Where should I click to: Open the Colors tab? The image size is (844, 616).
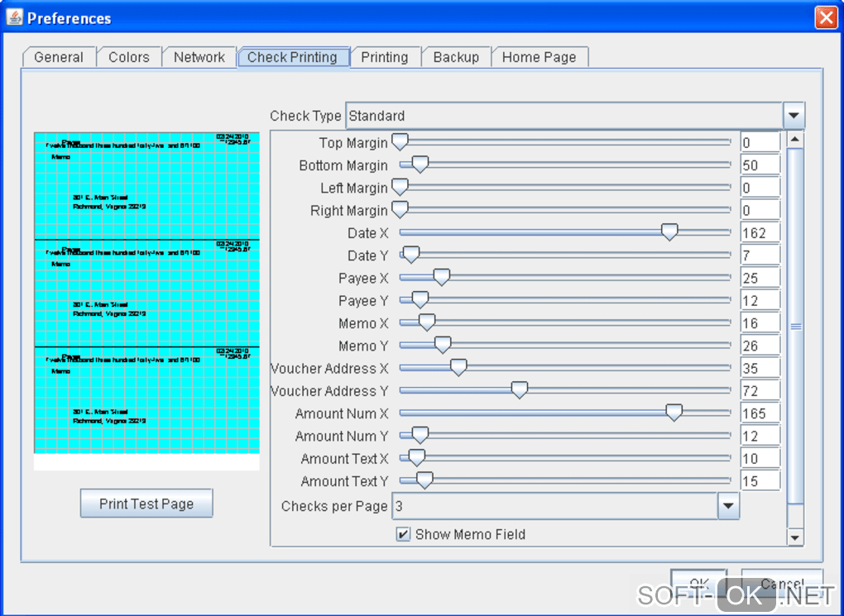click(x=129, y=57)
